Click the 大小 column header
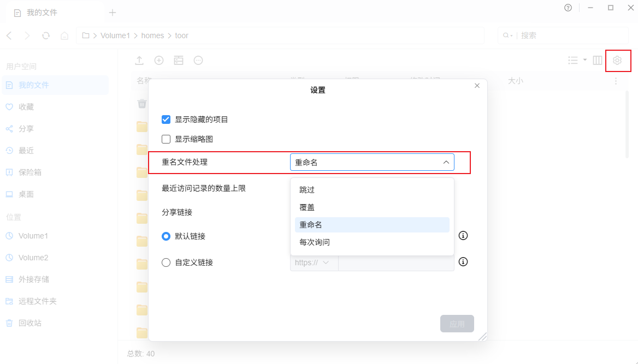Screen dimensions: 638x364 pos(516,81)
